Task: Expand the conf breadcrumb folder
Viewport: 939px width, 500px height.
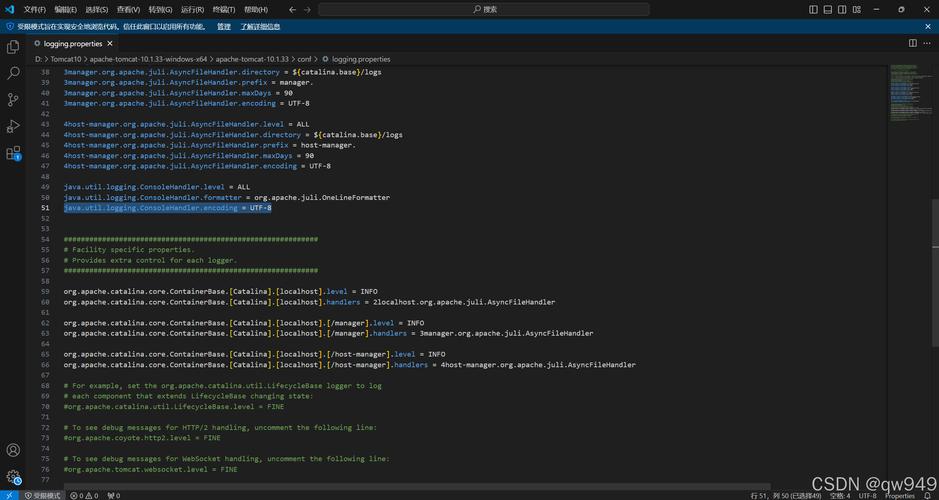Action: tap(304, 59)
